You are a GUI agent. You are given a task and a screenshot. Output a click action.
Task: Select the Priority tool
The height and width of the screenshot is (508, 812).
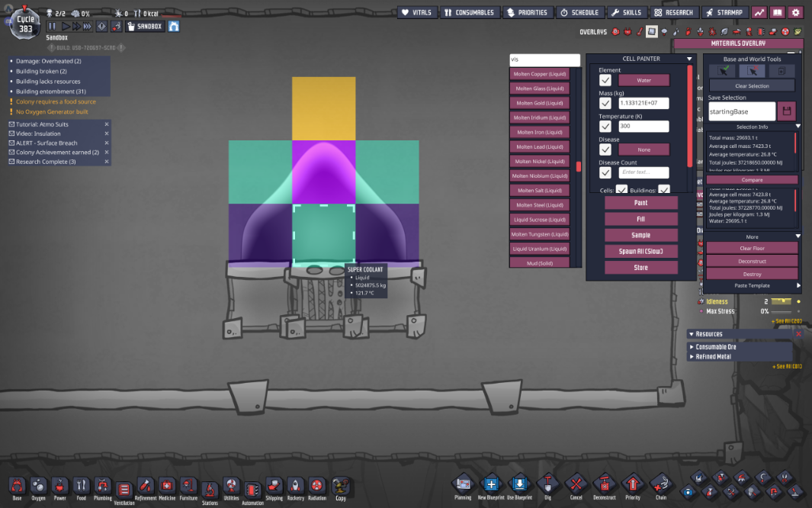(x=633, y=487)
